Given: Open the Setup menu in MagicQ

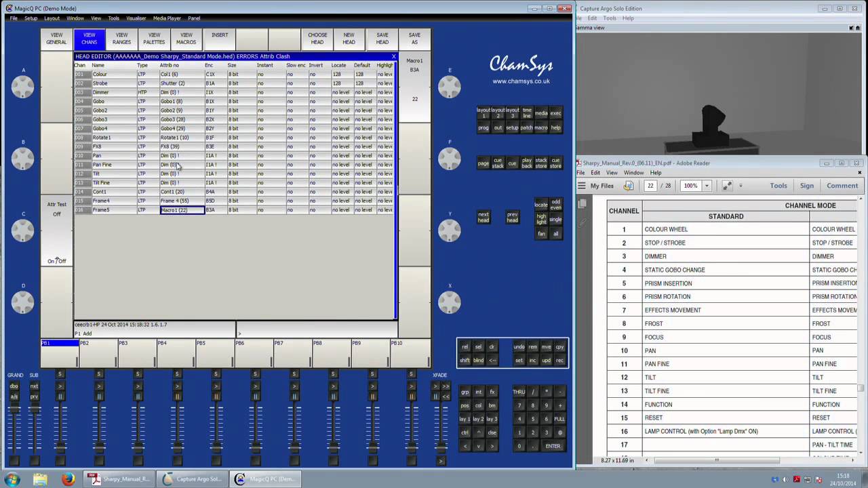Looking at the screenshot, I should [31, 18].
